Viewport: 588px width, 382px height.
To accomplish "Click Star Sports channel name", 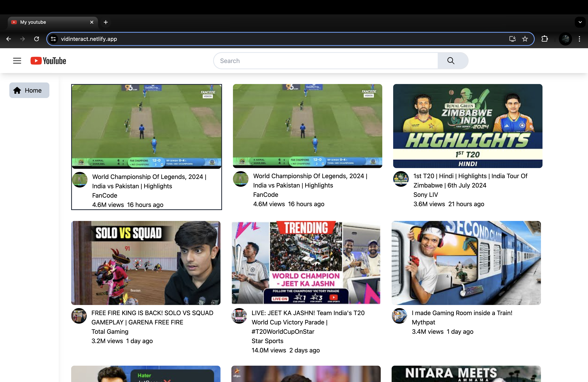I will coord(267,341).
